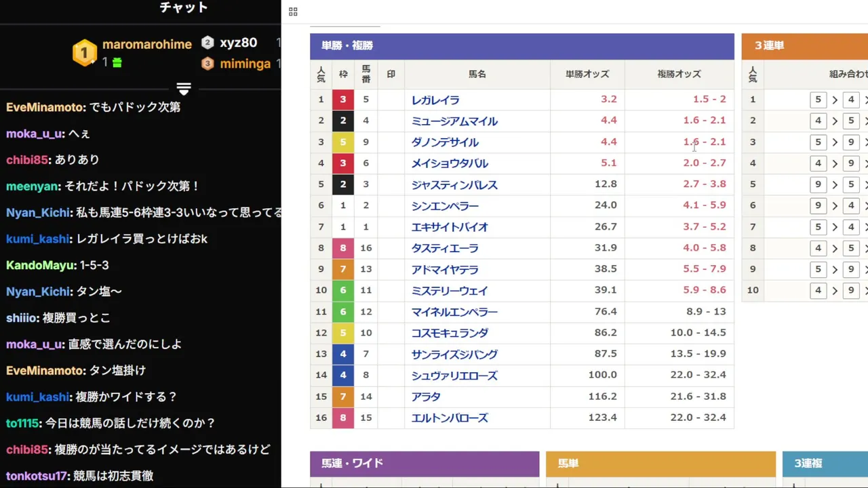Open horse タスティエーラ page

pos(445,248)
